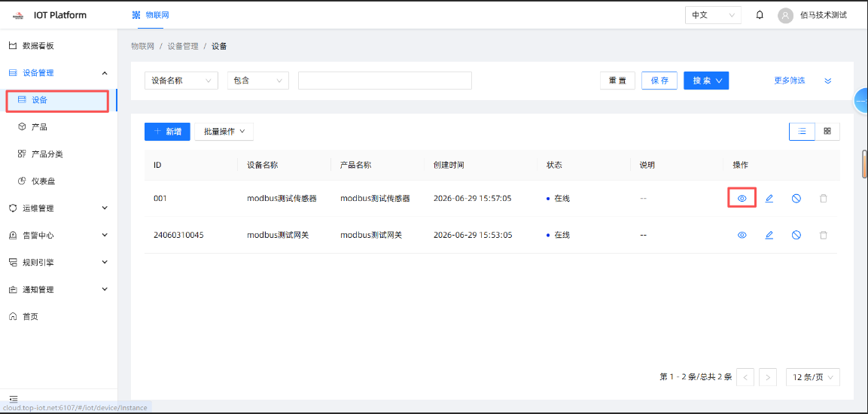Expand the 运维管理 sidebar menu
Viewport: 868px width, 414px height.
(59, 208)
